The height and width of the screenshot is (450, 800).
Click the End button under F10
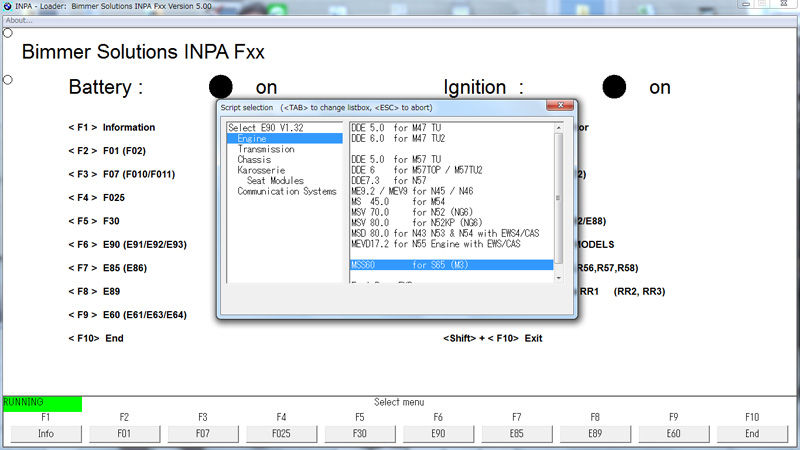[752, 434]
